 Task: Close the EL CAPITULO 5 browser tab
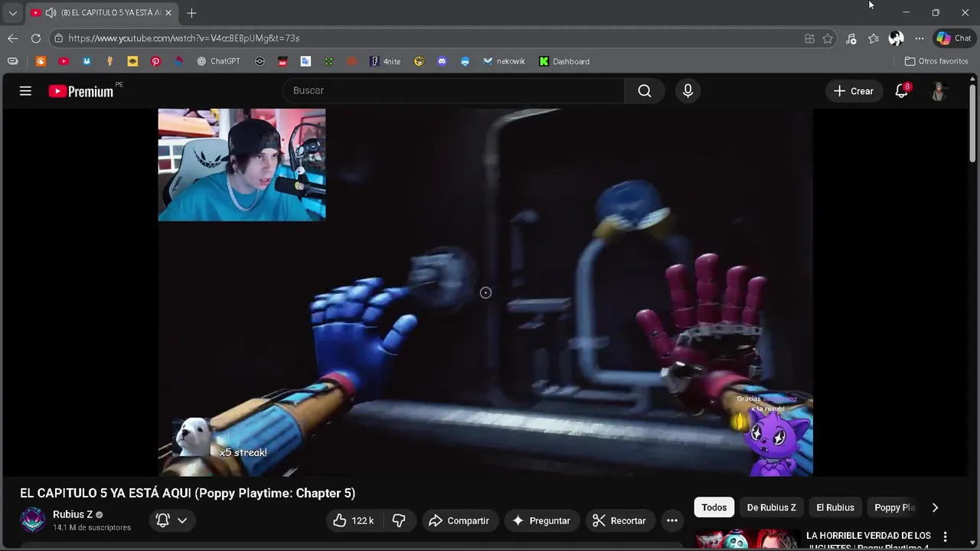(x=168, y=13)
